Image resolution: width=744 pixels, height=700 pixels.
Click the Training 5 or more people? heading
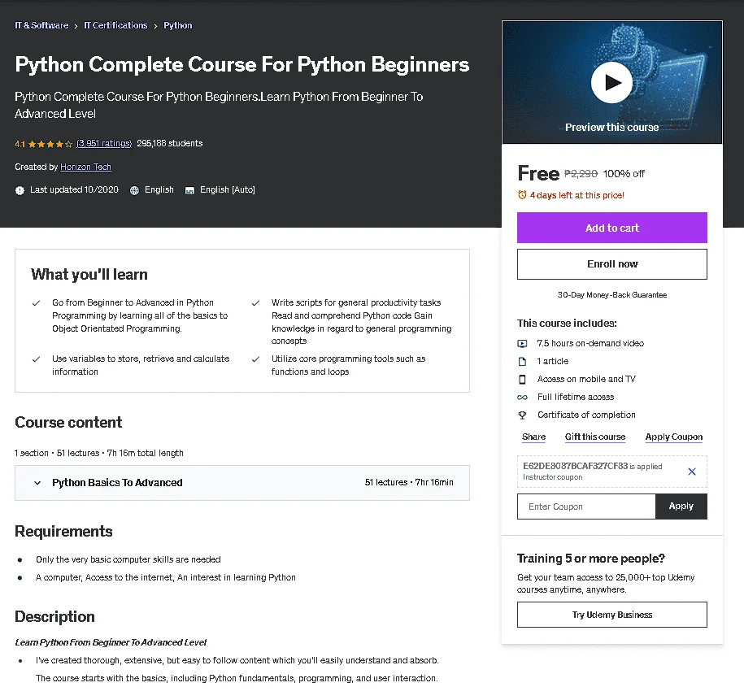[591, 558]
